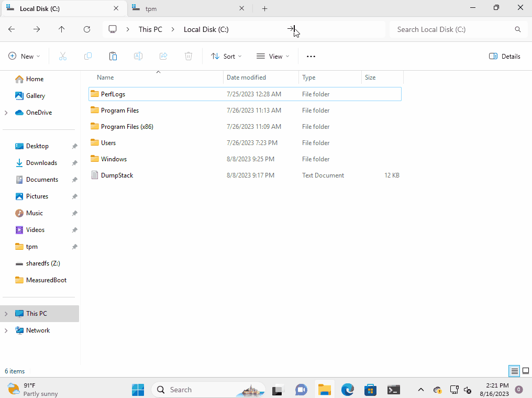Expand the This PC tree node
The height and width of the screenshot is (398, 532).
pyautogui.click(x=6, y=314)
